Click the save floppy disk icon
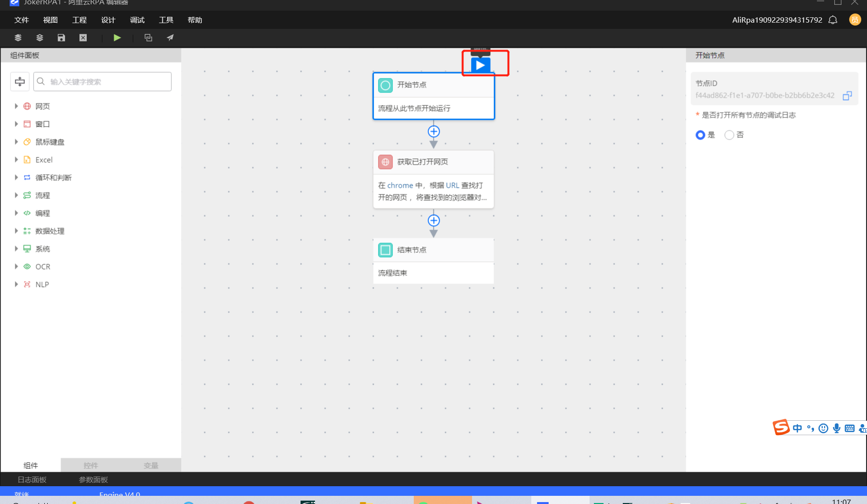Image resolution: width=867 pixels, height=504 pixels. (61, 38)
